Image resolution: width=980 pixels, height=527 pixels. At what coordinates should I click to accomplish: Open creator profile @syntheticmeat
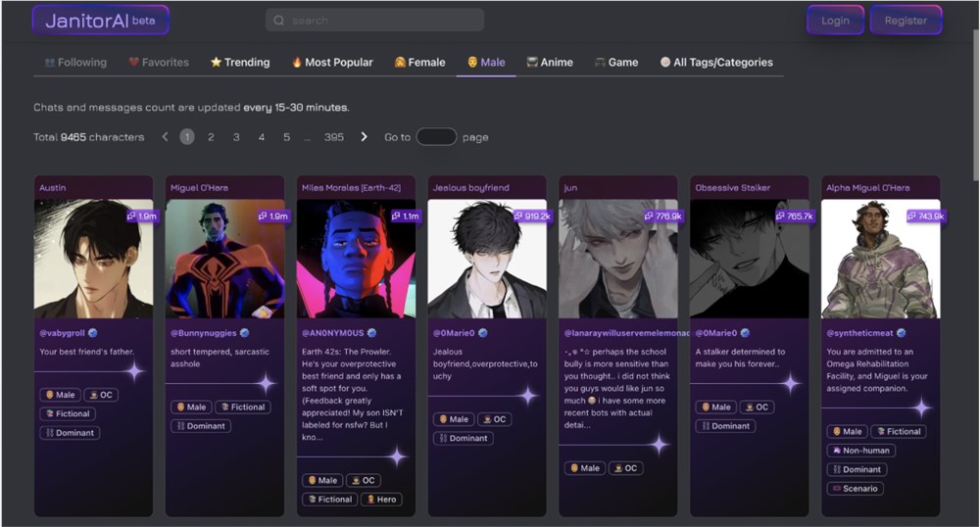[x=860, y=333]
